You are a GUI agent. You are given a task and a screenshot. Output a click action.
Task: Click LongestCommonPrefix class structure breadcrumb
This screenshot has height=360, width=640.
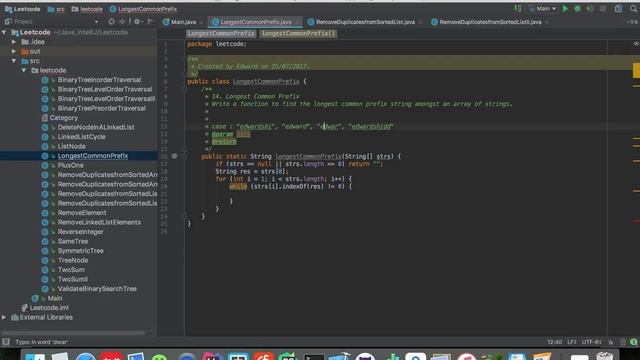point(221,33)
